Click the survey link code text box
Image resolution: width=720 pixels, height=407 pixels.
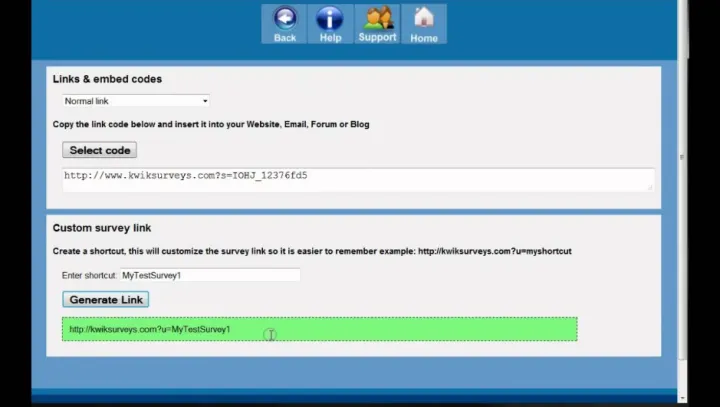[x=357, y=179]
